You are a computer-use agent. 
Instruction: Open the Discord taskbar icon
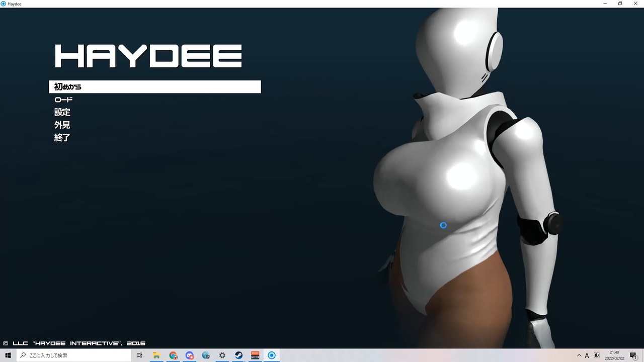190,355
